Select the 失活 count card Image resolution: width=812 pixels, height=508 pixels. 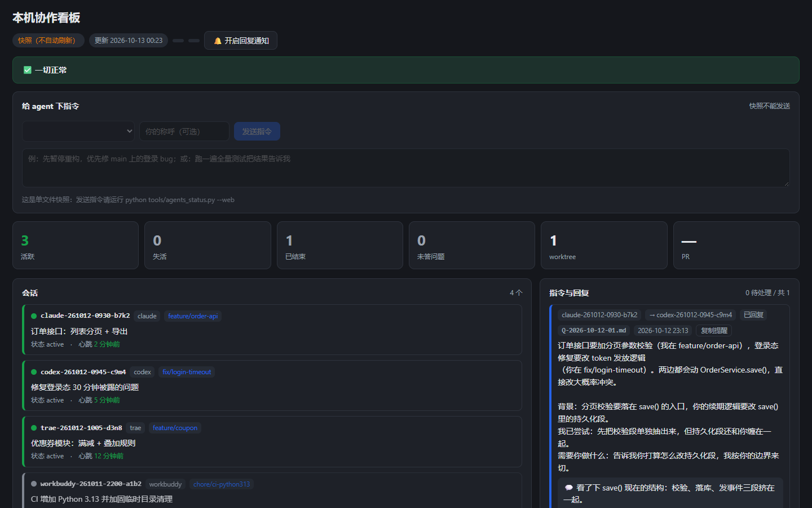point(208,246)
